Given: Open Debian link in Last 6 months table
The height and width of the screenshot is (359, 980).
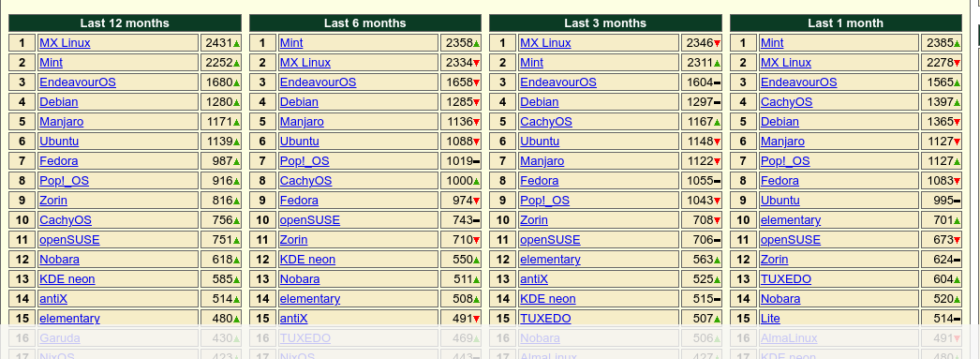Looking at the screenshot, I should click(300, 102).
